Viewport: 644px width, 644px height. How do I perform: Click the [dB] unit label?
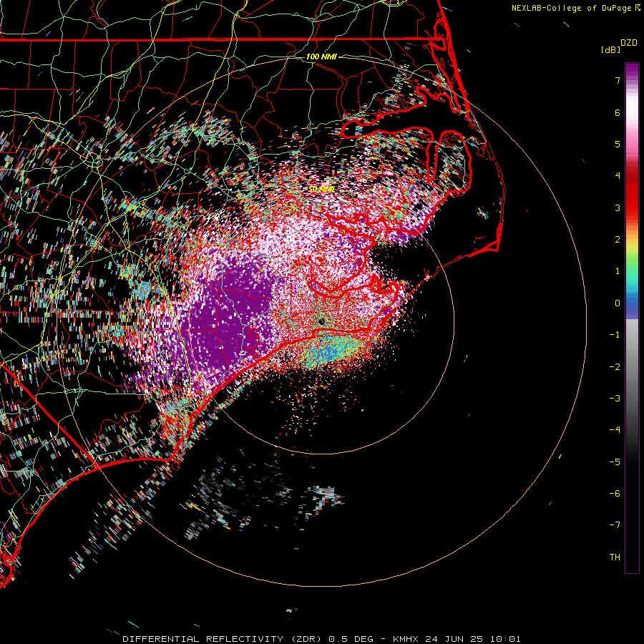coord(610,49)
